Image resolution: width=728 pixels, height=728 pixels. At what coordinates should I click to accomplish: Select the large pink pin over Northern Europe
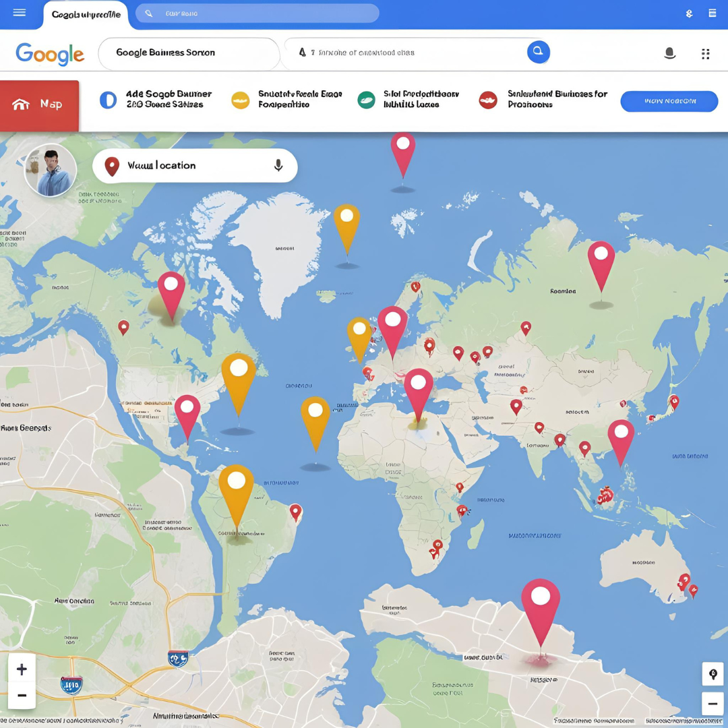click(x=393, y=333)
